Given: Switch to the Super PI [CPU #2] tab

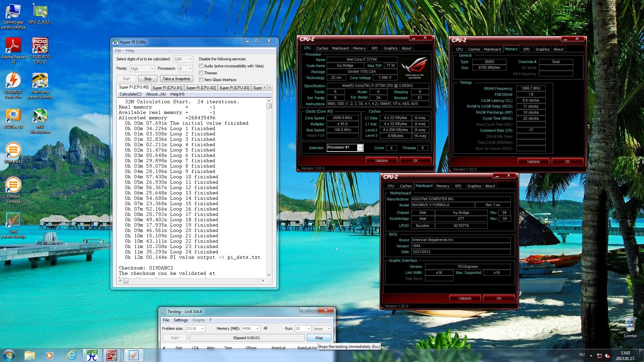Looking at the screenshot, I should coord(201,87).
